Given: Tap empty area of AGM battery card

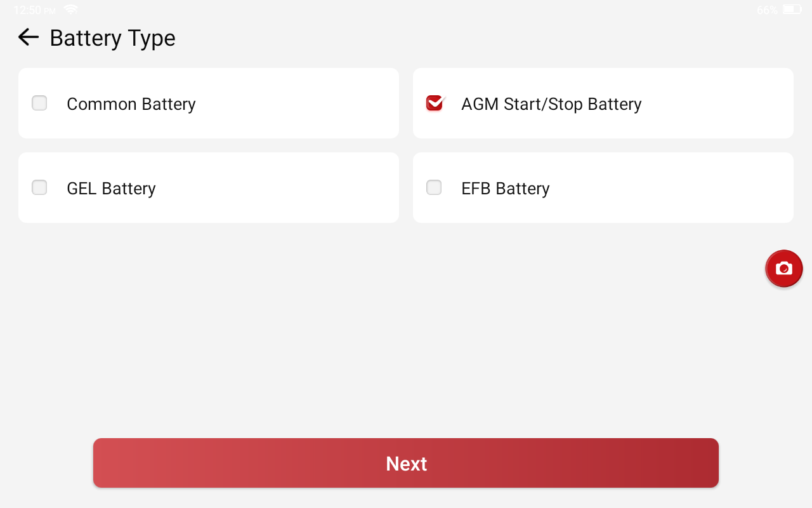Looking at the screenshot, I should pyautogui.click(x=717, y=104).
